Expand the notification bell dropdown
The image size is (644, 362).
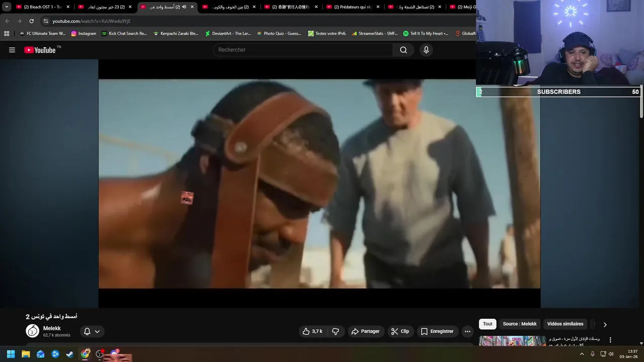(x=92, y=331)
